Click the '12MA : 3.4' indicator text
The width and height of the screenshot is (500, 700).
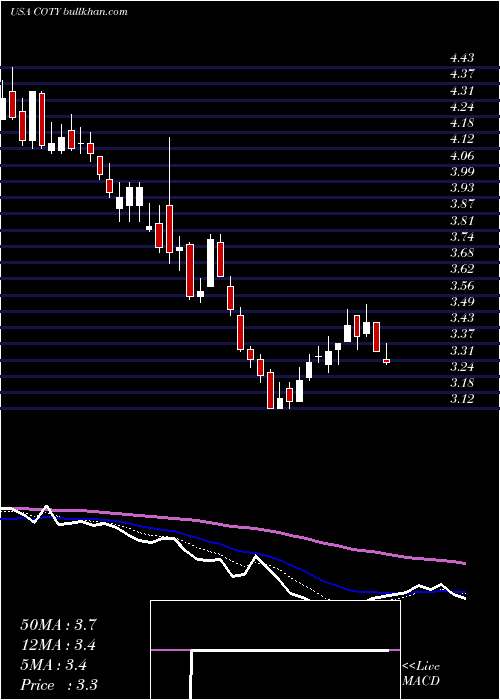click(58, 645)
